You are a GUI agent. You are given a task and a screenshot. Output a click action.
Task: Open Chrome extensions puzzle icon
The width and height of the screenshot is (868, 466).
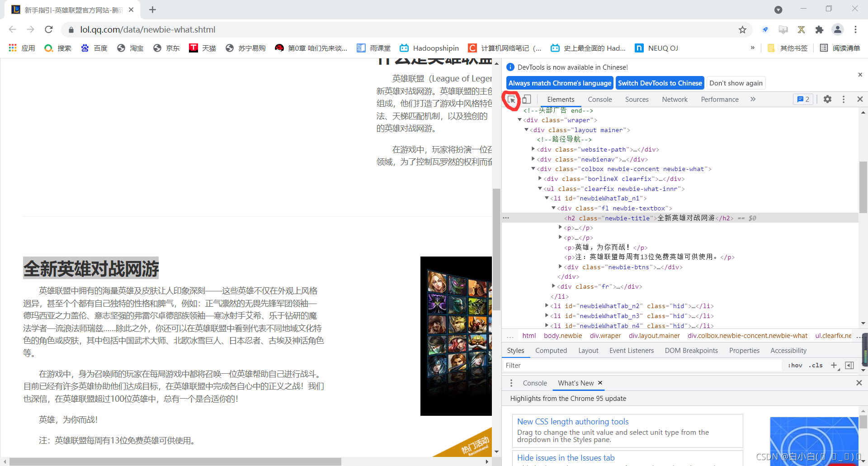819,29
